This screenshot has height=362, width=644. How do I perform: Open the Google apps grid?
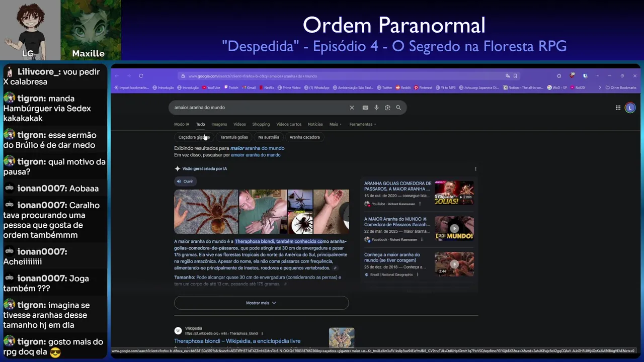618,108
